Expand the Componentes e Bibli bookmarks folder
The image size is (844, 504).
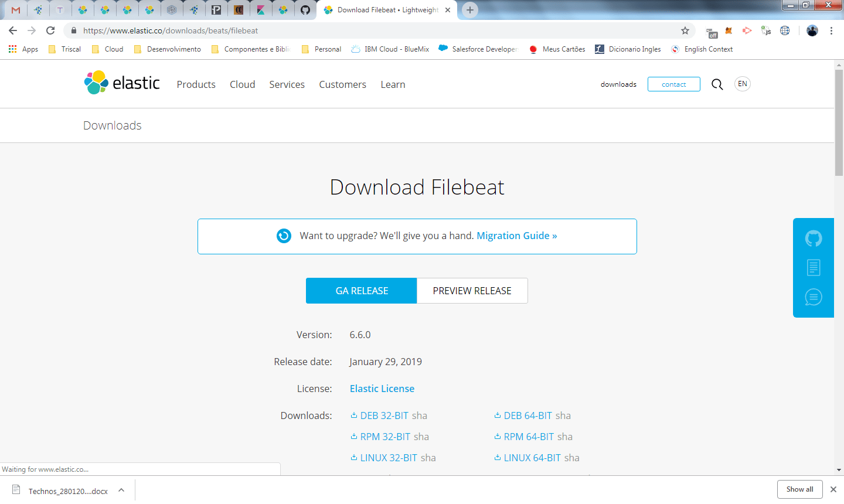tap(251, 49)
